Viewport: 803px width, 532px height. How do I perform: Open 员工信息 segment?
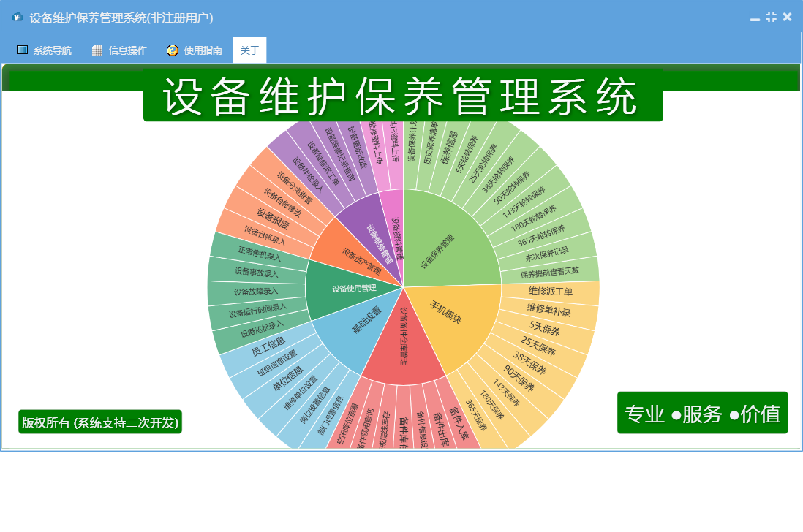[268, 346]
